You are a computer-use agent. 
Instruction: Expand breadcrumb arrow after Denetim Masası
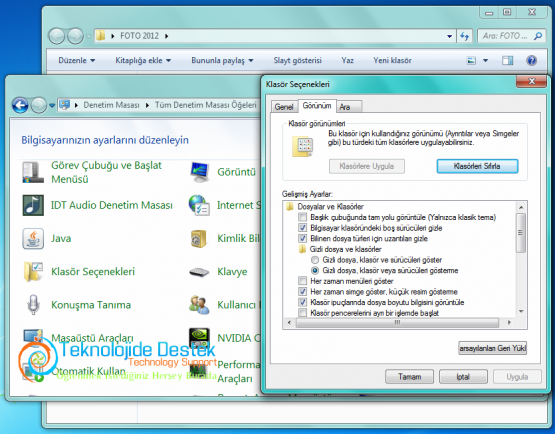[147, 105]
